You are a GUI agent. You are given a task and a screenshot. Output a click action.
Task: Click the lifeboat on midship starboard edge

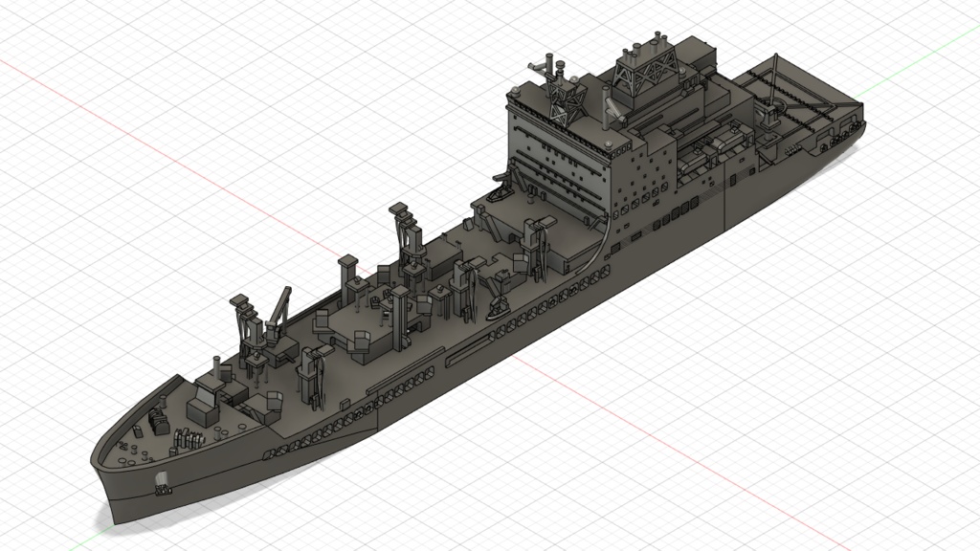[499, 307]
